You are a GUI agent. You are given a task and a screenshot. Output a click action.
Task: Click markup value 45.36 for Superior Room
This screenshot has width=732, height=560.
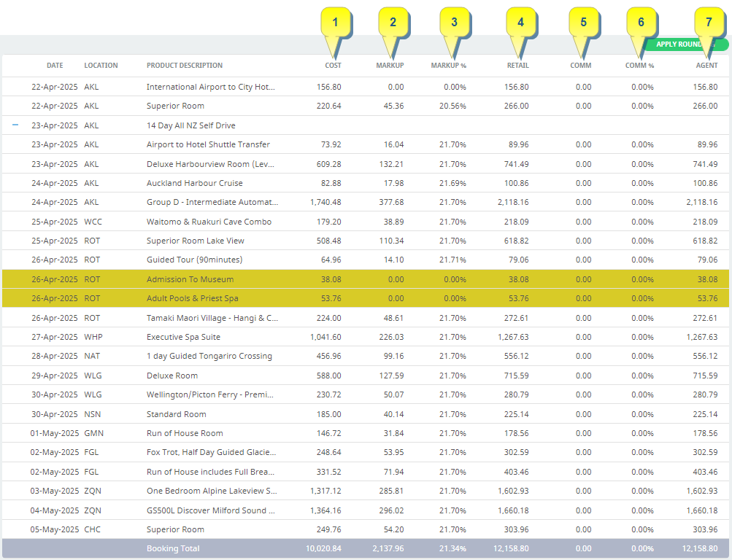point(393,106)
